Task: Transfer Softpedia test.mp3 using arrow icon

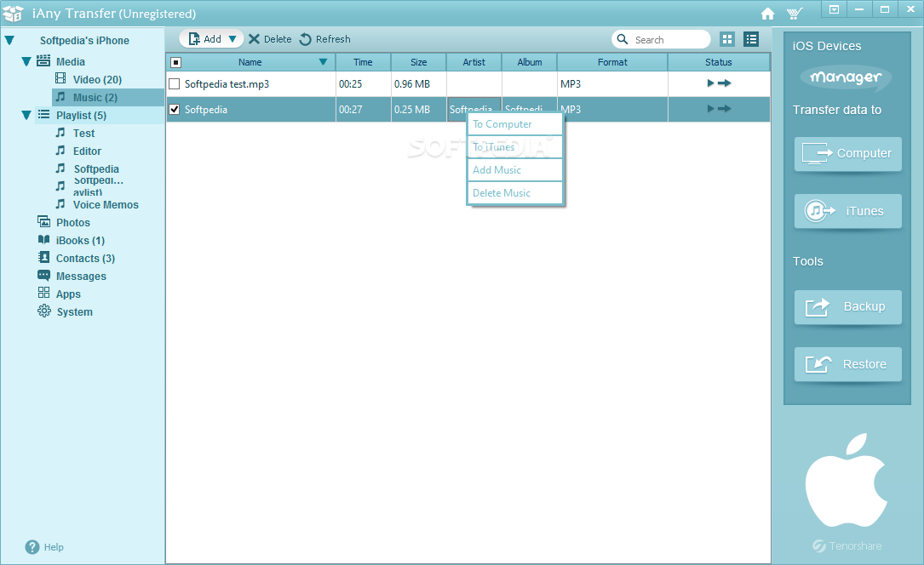Action: tap(724, 83)
